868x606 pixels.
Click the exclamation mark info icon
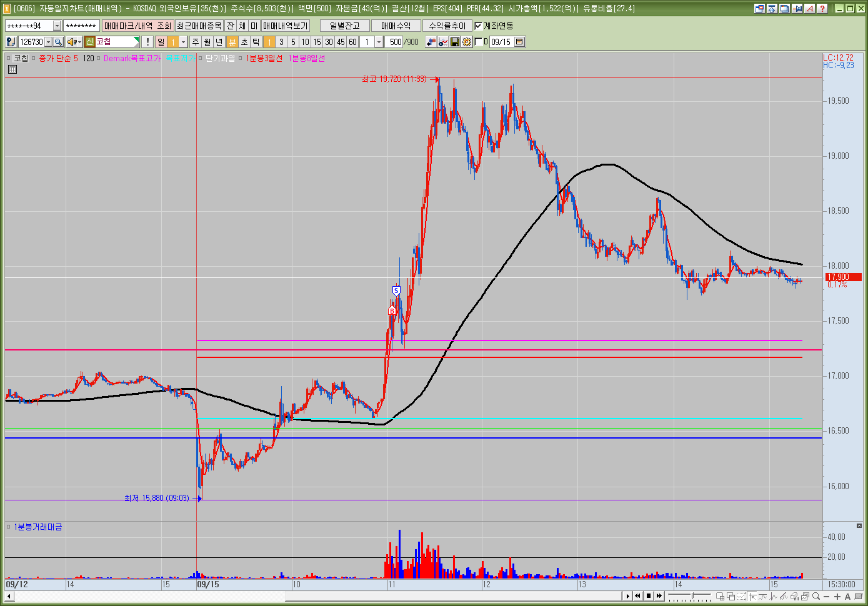pyautogui.click(x=147, y=42)
